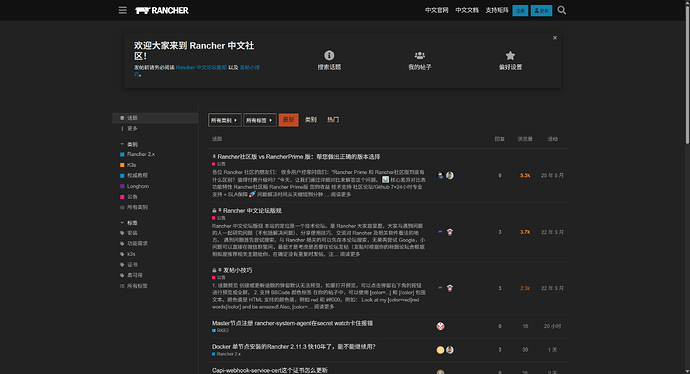690x374 pixels.
Task: Click the purple Longhorn category swatch
Action: point(122,186)
